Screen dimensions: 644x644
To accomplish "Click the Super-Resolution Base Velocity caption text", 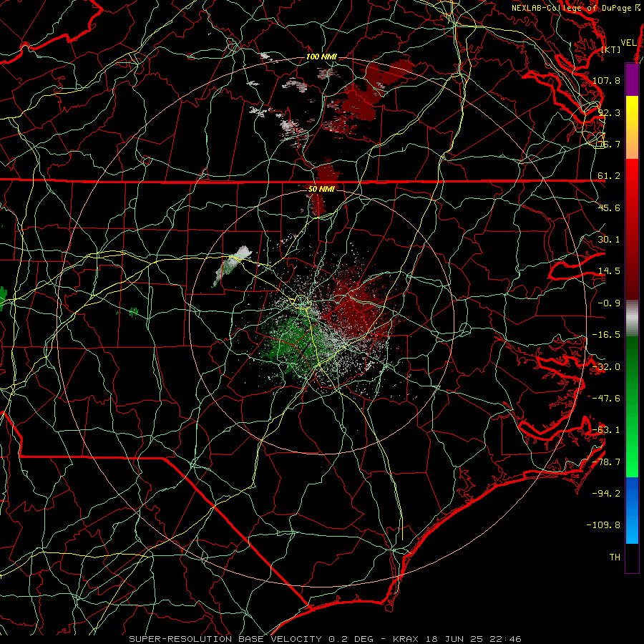I will (x=325, y=639).
